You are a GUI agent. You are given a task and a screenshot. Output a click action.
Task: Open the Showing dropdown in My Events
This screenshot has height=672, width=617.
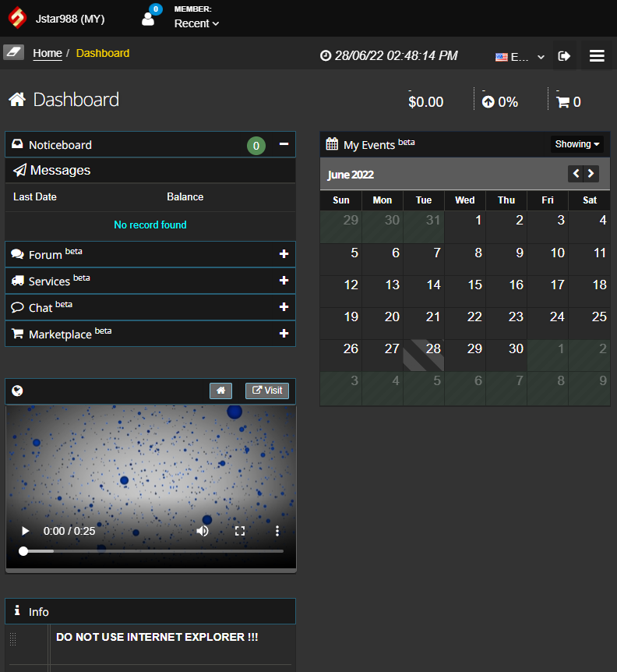pyautogui.click(x=576, y=144)
